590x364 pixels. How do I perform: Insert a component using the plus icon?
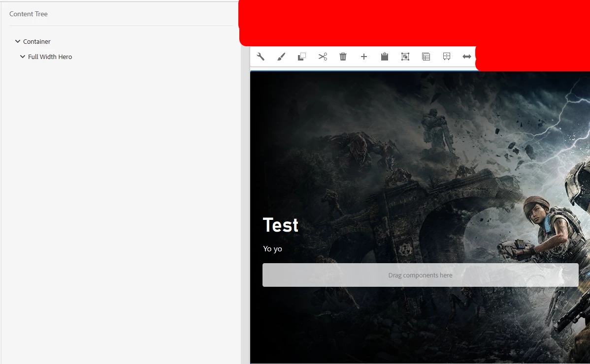(364, 57)
